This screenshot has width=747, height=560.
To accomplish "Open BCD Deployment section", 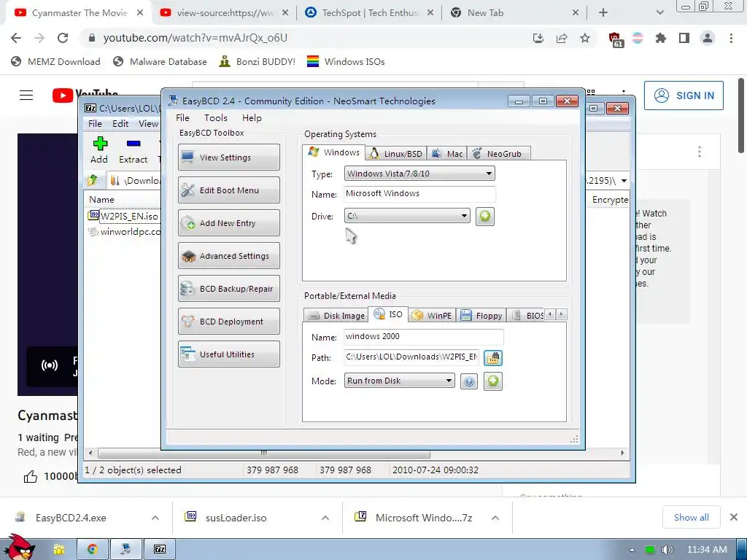I will click(228, 322).
